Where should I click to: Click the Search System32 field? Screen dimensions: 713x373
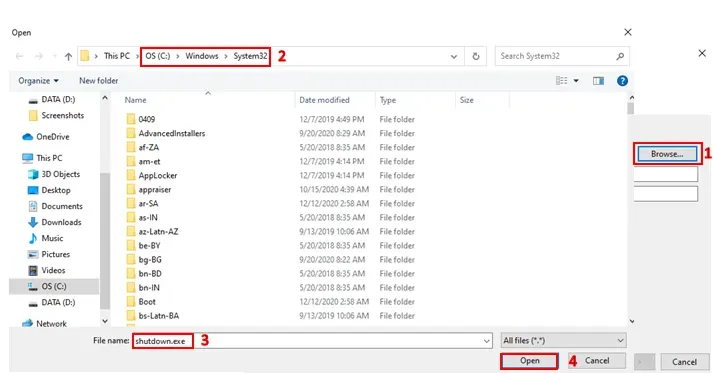pos(557,56)
